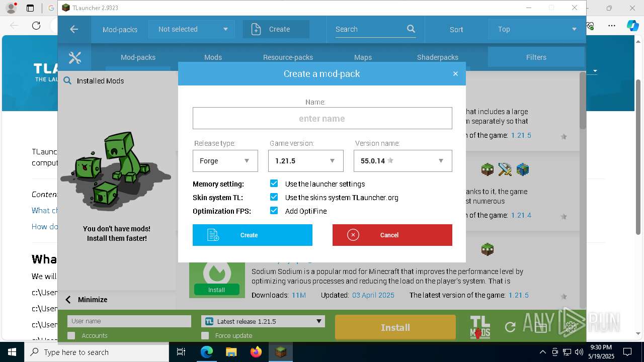This screenshot has width=644, height=362.
Task: Open File Explorer from taskbar
Action: [231, 352]
